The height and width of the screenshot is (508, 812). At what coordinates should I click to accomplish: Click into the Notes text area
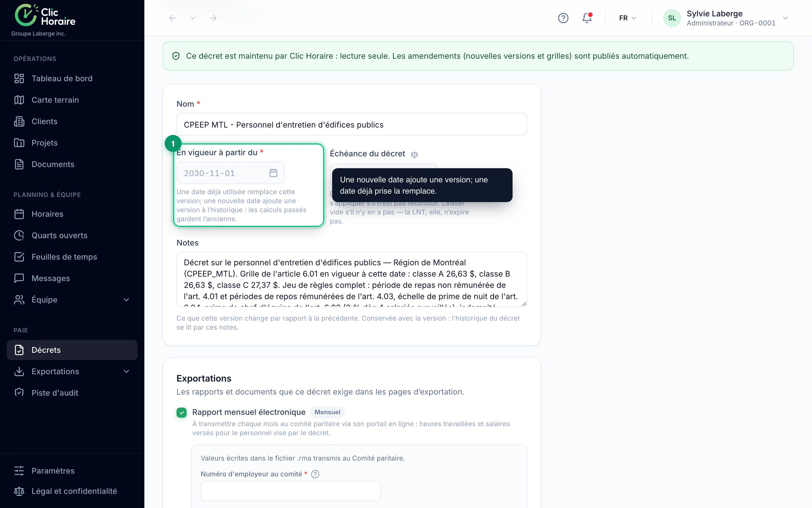(x=352, y=279)
